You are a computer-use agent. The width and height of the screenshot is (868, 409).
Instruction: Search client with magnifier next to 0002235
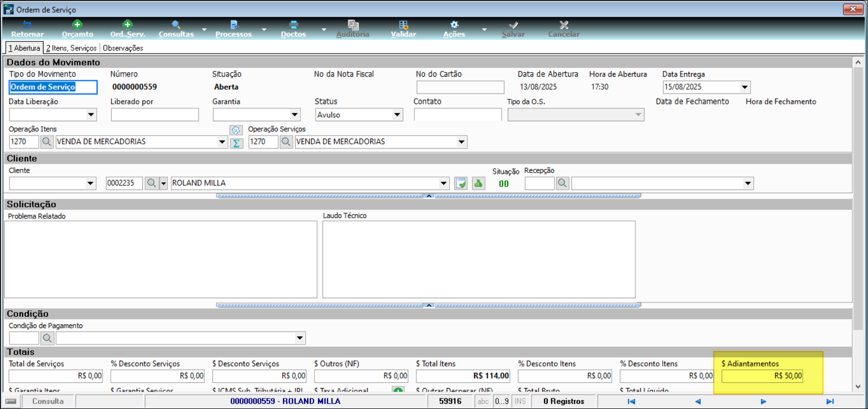(152, 183)
